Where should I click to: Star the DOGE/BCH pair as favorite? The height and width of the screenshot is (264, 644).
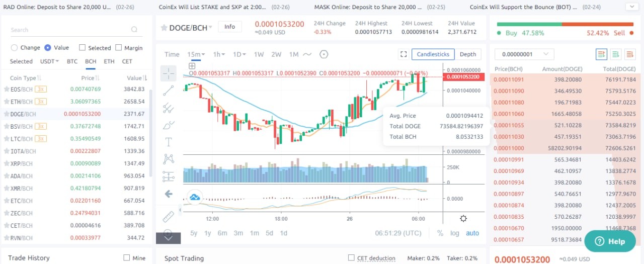[164, 28]
